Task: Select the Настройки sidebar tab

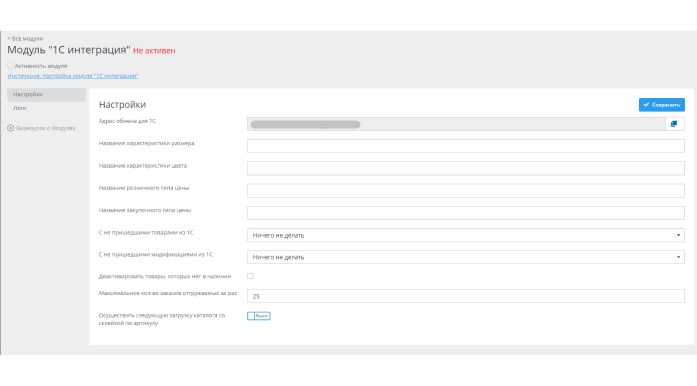Action: (x=46, y=95)
